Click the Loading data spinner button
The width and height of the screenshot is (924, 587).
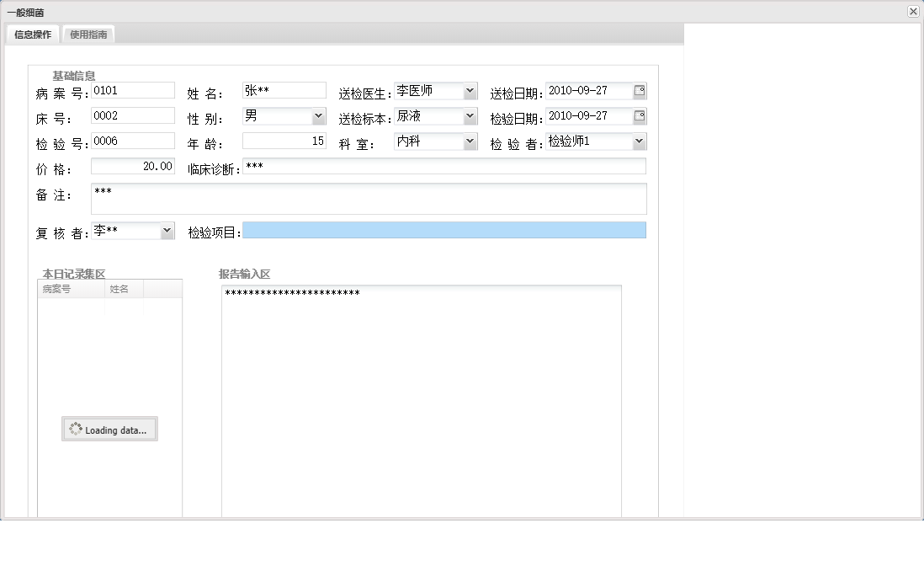coord(109,429)
